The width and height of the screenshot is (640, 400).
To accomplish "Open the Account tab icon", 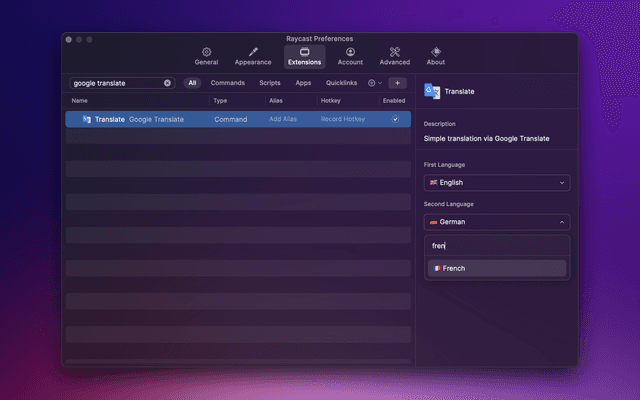I will [x=350, y=52].
